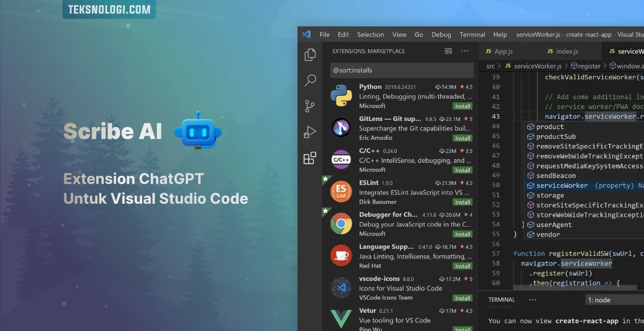Install the ESLint extension
Viewport: 644px width, 331px height.
point(462,202)
